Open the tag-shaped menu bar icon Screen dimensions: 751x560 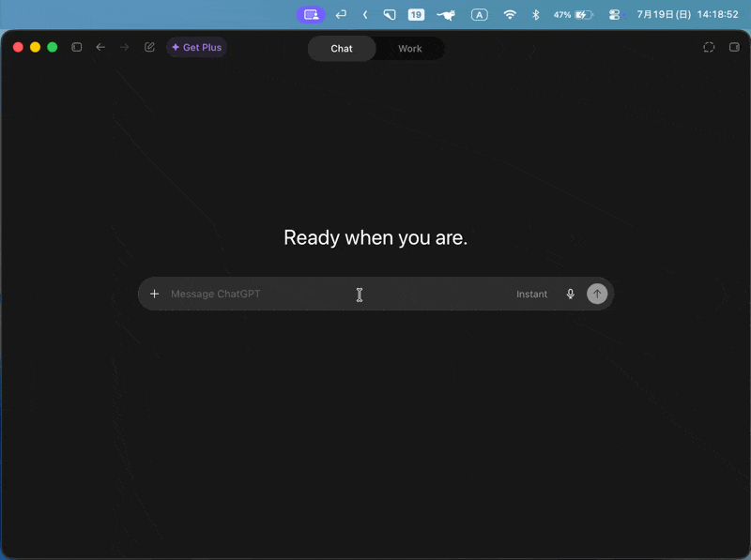(390, 15)
